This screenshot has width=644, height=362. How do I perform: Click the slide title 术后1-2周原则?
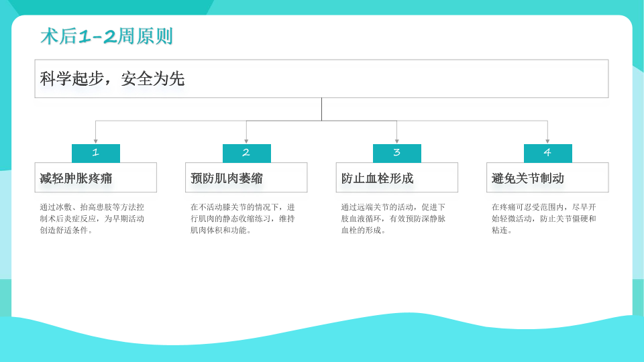107,36
